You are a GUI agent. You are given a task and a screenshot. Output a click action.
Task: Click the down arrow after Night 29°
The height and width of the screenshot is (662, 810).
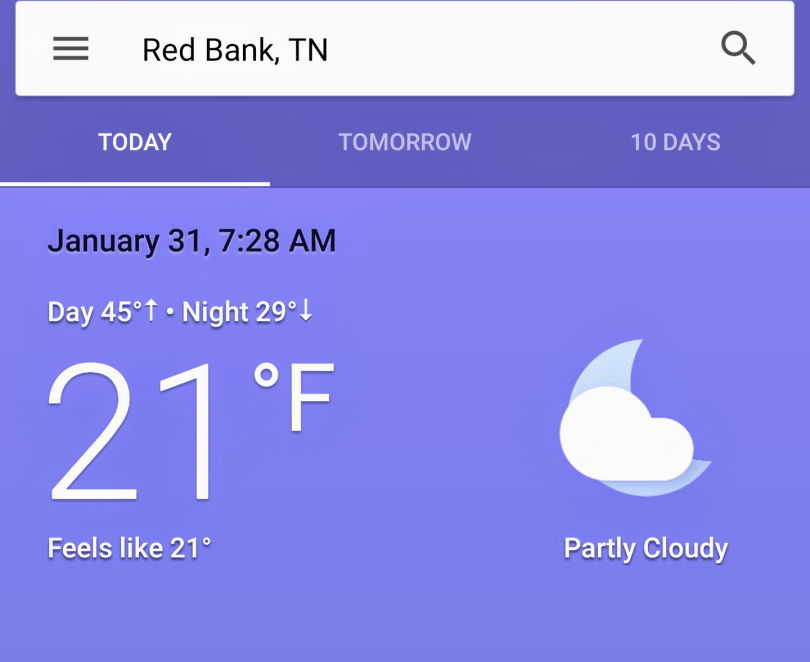click(x=306, y=312)
